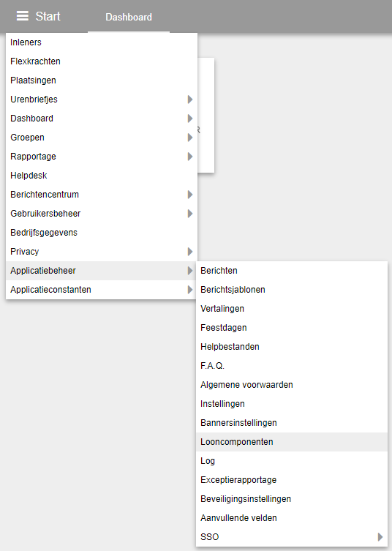Image resolution: width=392 pixels, height=551 pixels.
Task: Expand the Urenbriefjes submenu arrow
Action: (x=190, y=100)
